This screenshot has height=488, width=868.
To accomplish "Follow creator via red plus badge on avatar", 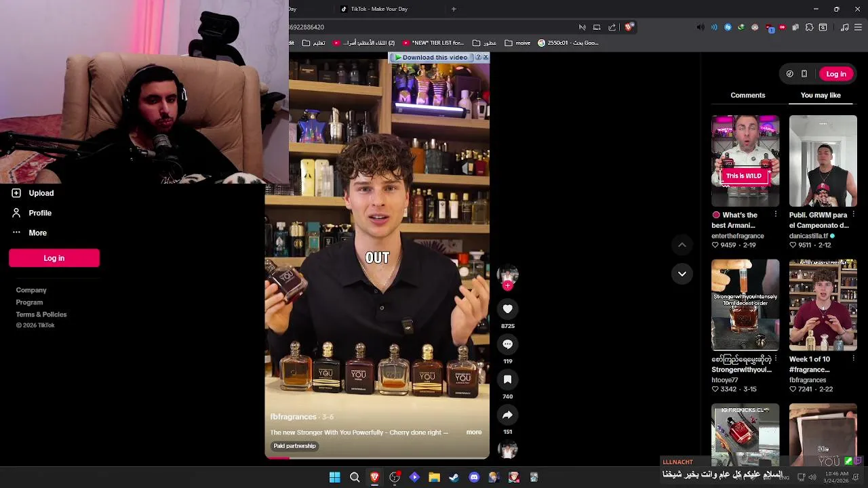I will (507, 286).
